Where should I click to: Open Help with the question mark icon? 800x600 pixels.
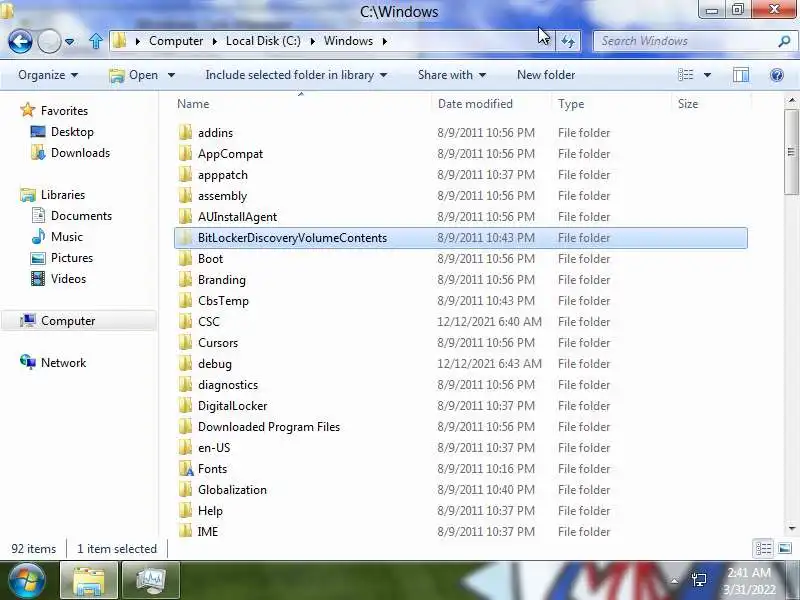click(777, 75)
